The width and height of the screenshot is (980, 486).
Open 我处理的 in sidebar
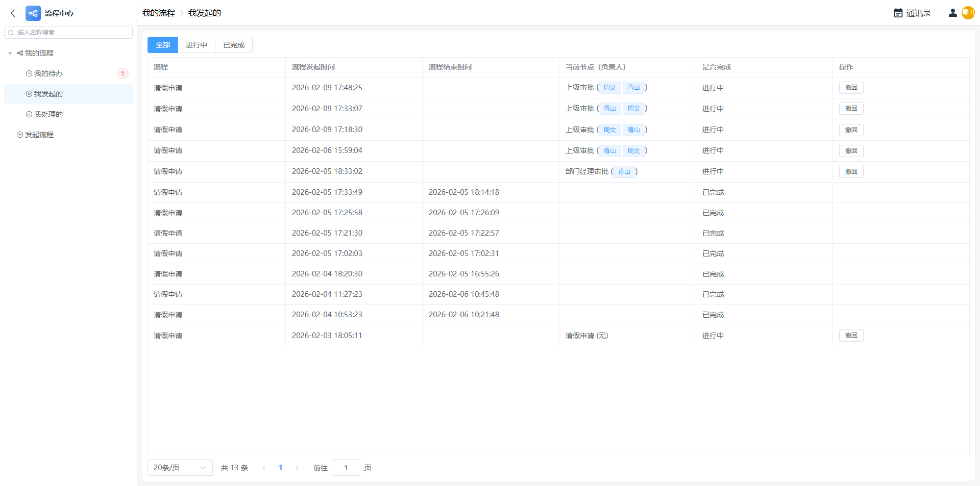[x=48, y=114]
